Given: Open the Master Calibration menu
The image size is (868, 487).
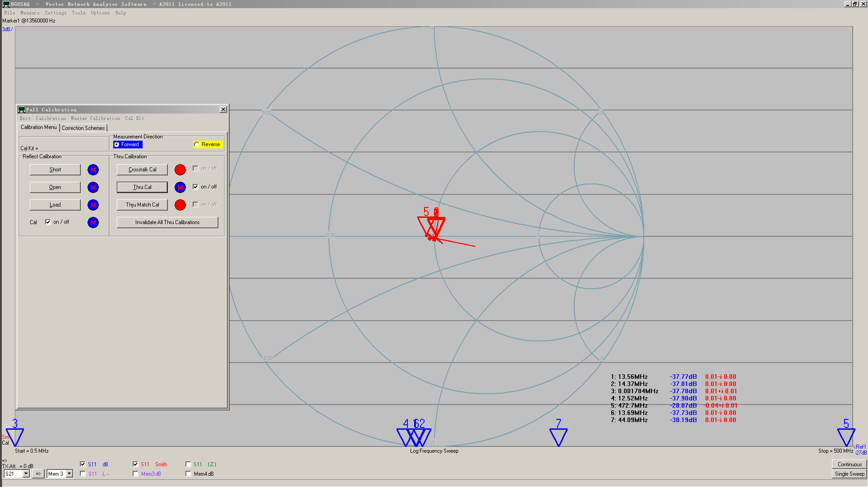Looking at the screenshot, I should click(95, 118).
